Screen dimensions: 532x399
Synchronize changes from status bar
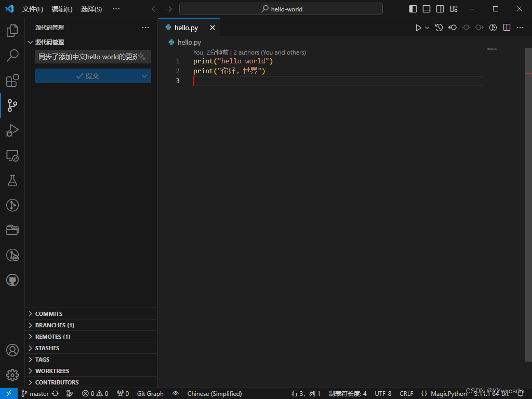coord(55,394)
